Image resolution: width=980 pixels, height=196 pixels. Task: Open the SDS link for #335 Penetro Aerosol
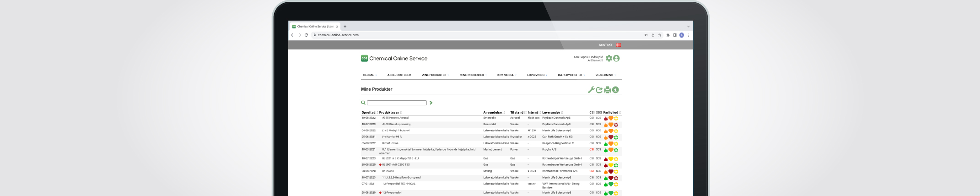point(598,118)
